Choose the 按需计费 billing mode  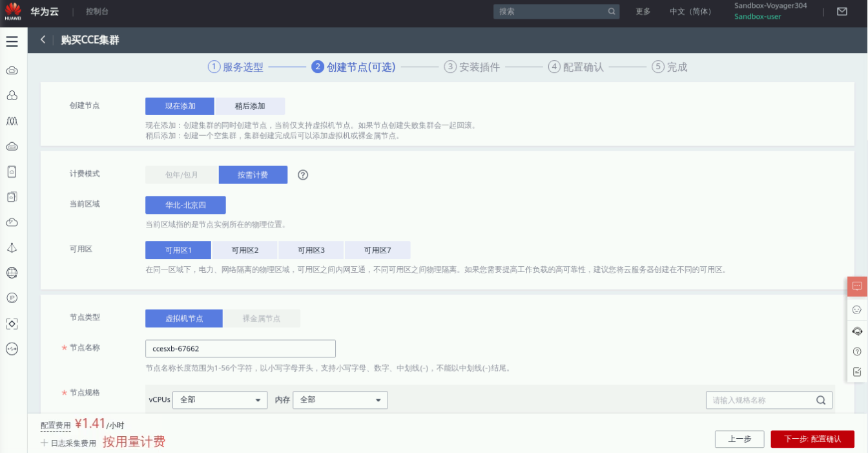(x=253, y=175)
